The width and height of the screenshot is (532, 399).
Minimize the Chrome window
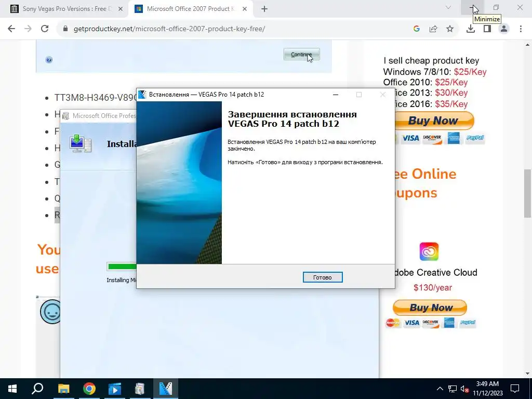[472, 7]
